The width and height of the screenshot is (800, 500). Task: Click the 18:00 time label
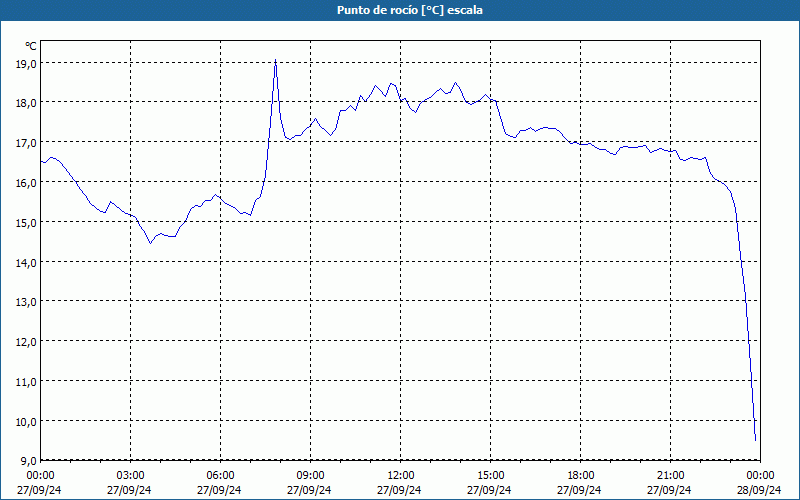(581, 476)
